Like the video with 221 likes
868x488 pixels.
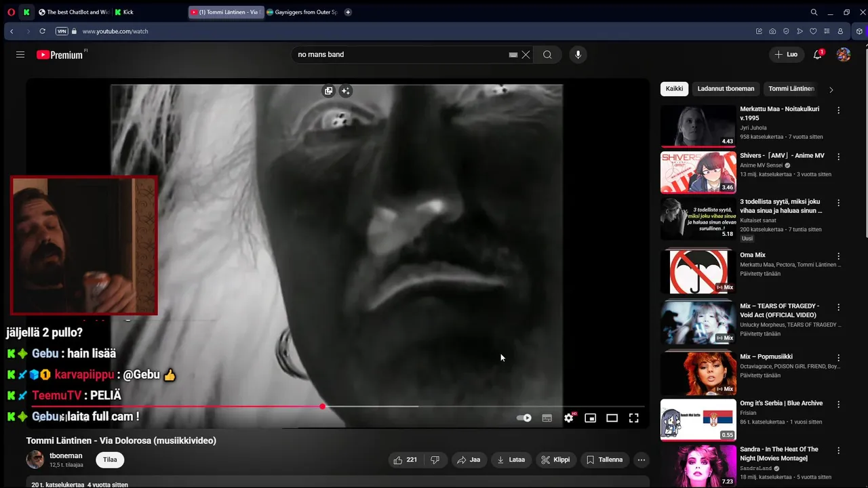click(x=405, y=460)
